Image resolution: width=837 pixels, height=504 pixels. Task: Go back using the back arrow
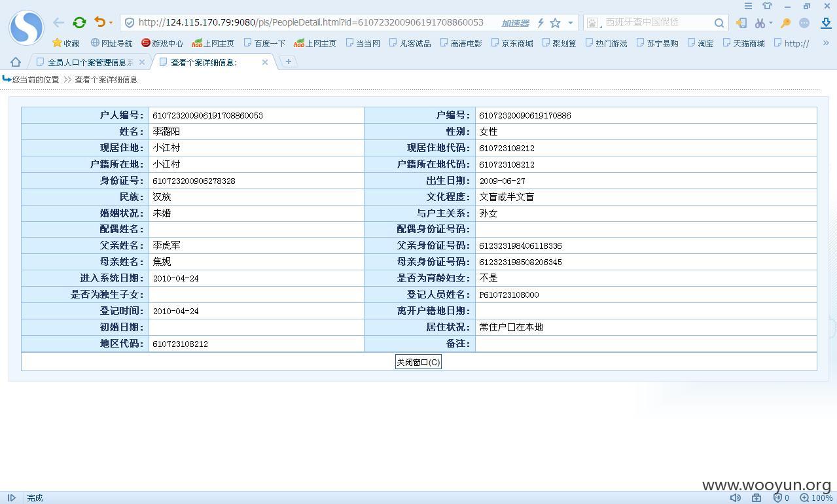59,22
